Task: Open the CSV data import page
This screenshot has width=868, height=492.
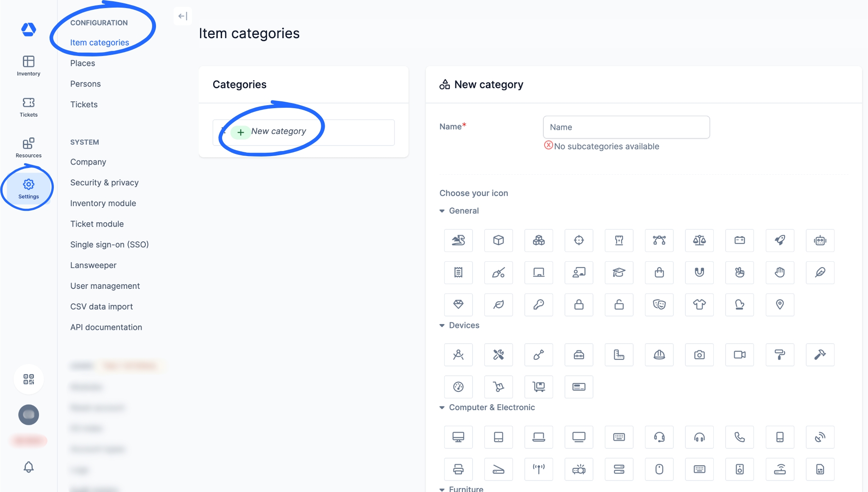Action: pos(102,307)
